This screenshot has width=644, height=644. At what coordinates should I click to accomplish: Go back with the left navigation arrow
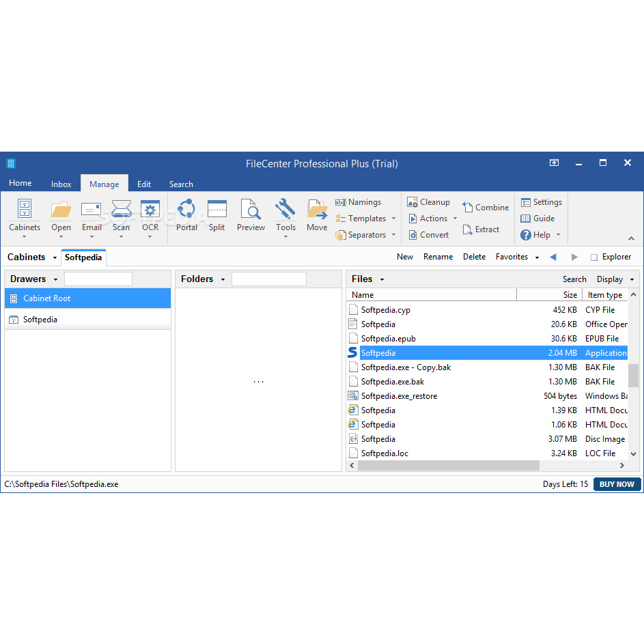click(552, 257)
